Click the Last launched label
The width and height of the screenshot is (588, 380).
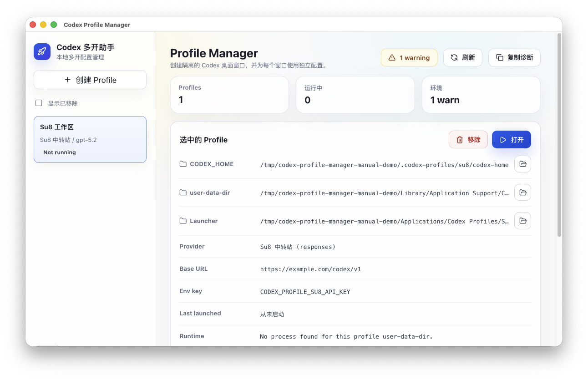pos(200,313)
